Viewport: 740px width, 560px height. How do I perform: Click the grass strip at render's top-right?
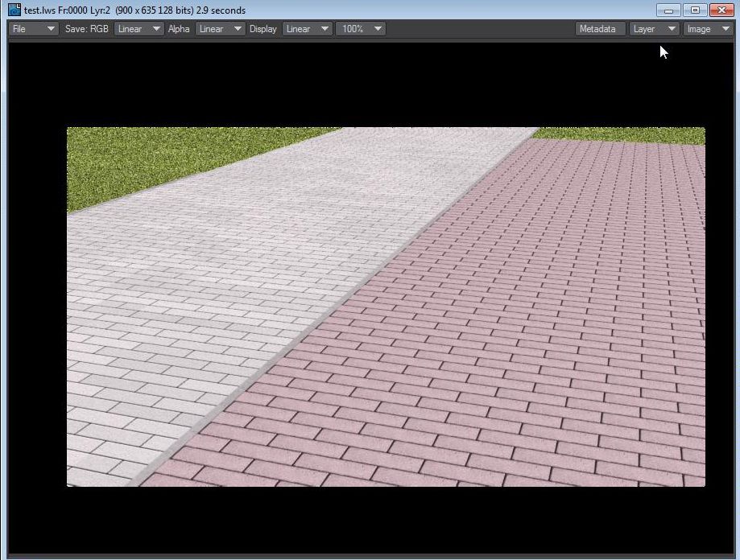tap(628, 135)
